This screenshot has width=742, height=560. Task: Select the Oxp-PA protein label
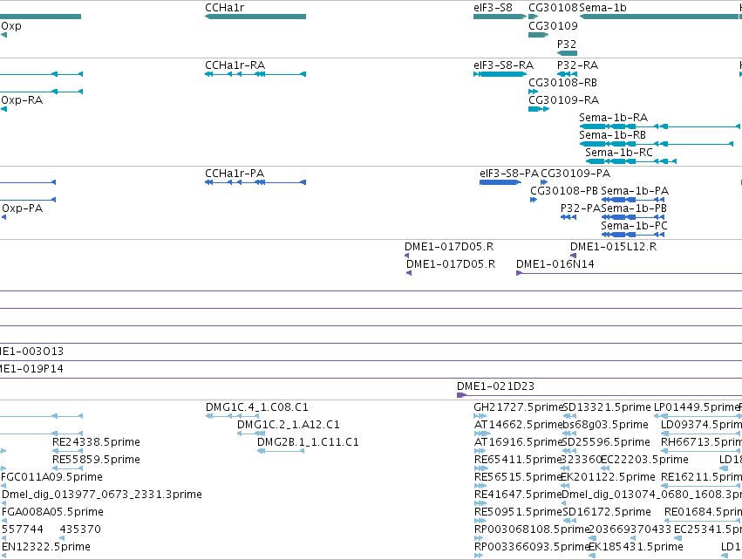tap(23, 208)
